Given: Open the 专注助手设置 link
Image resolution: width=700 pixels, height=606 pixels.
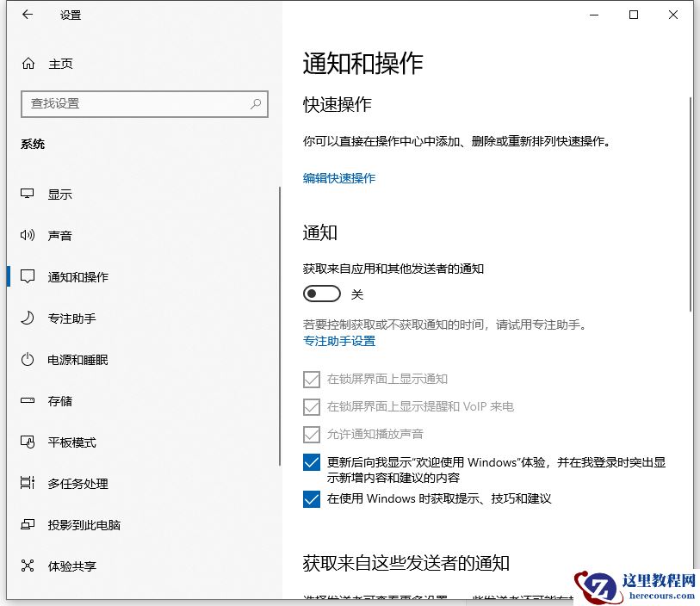Looking at the screenshot, I should point(339,341).
